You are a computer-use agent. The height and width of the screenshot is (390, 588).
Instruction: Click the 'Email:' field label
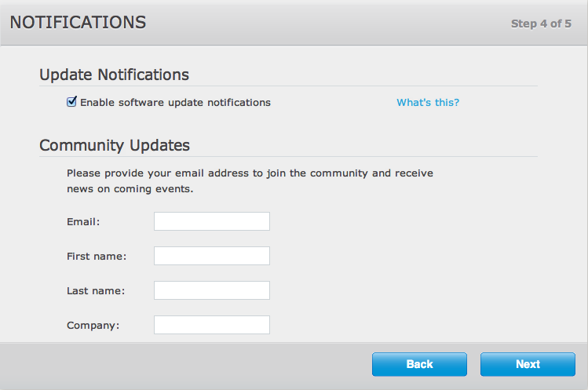83,222
